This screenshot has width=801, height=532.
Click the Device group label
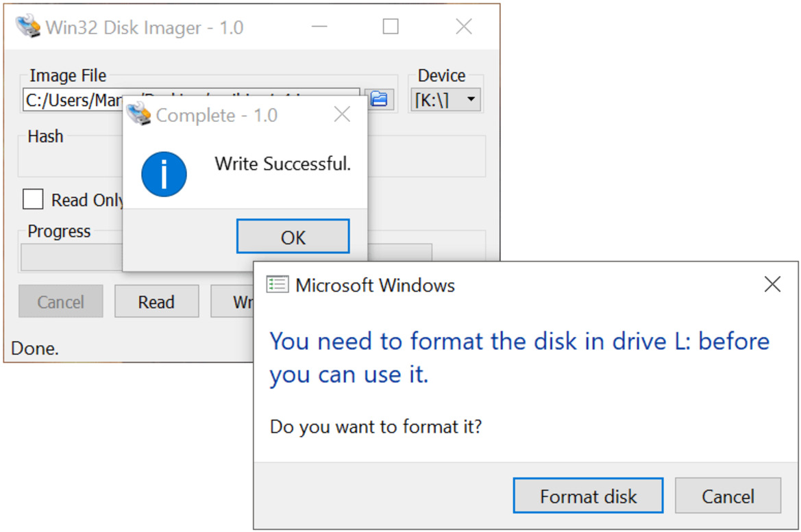tap(441, 75)
